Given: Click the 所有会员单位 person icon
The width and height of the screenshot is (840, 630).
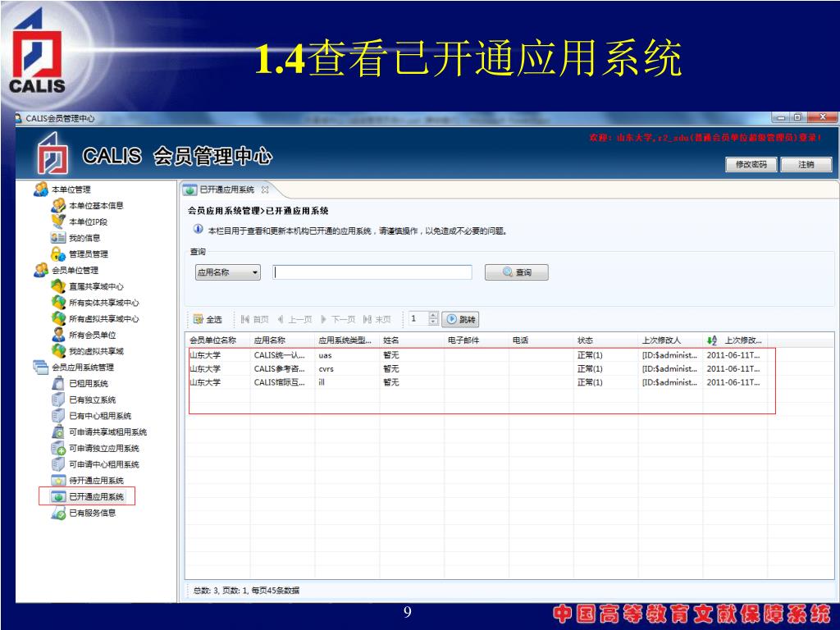Looking at the screenshot, I should 58,335.
